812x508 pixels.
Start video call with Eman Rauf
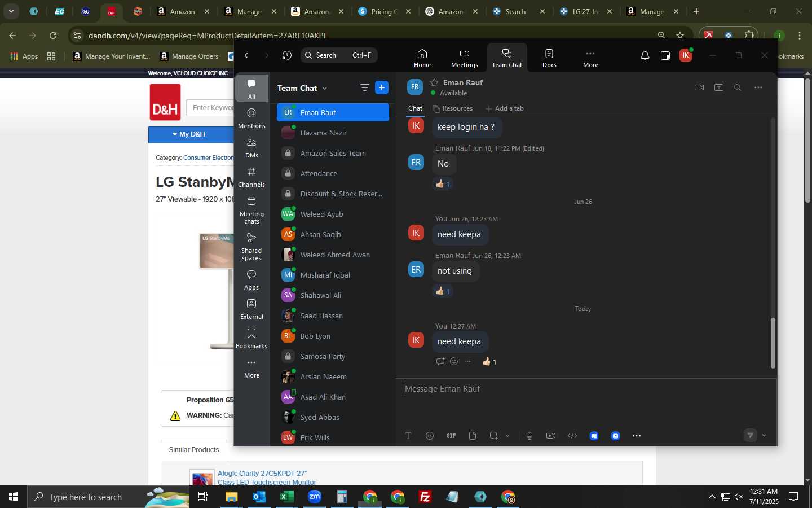coord(699,87)
